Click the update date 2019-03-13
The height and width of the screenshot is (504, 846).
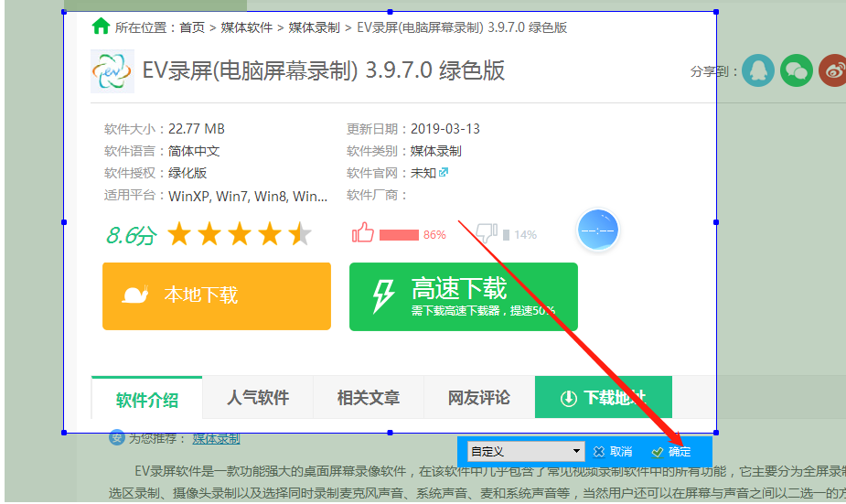pyautogui.click(x=445, y=129)
